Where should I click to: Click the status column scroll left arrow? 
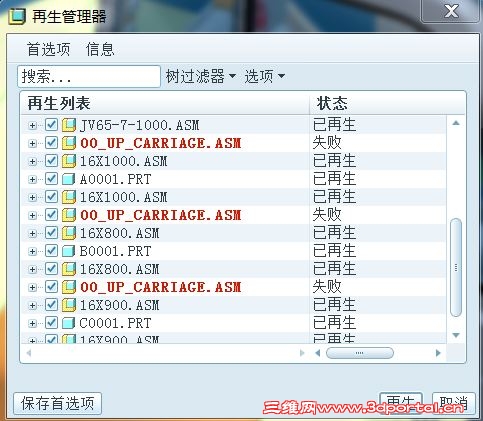(x=318, y=353)
